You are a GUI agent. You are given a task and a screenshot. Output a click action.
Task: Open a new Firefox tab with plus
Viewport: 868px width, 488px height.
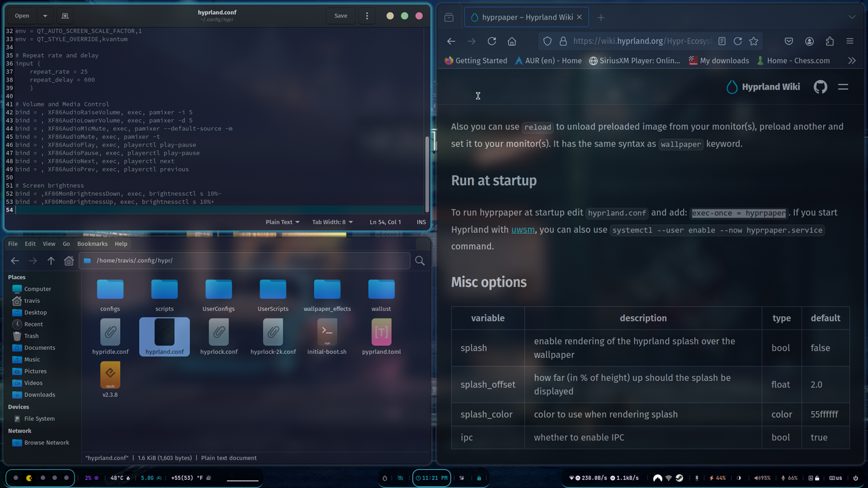point(601,17)
